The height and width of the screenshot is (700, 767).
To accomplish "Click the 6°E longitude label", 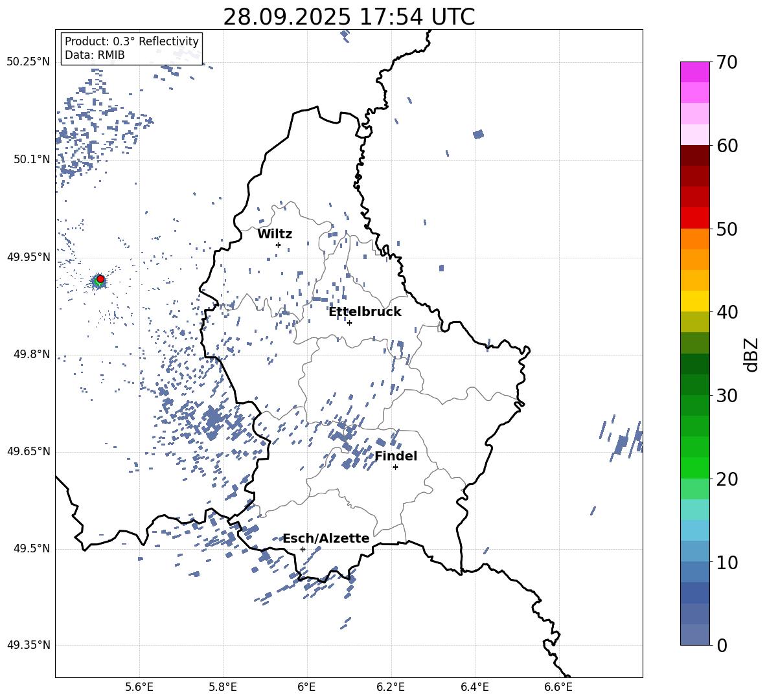I will pos(306,687).
